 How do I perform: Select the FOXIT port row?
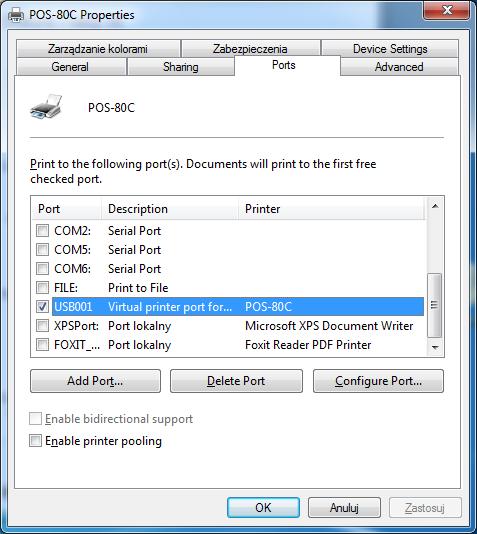click(x=230, y=345)
